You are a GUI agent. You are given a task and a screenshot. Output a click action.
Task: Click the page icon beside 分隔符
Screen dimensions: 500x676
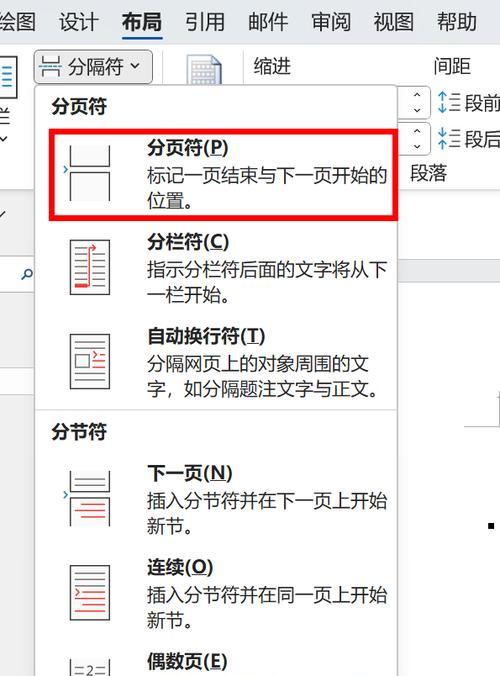pos(204,70)
